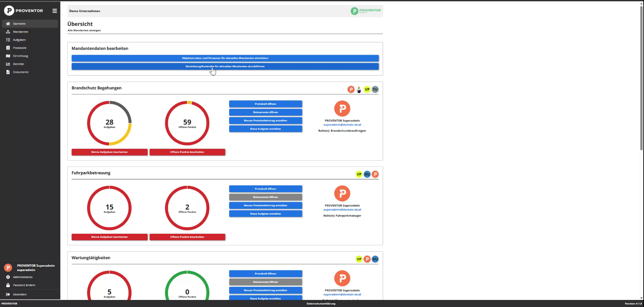Click the VP avatar badge in Wartungtätigkeiten
This screenshot has width=644, height=307.
coord(359,259)
